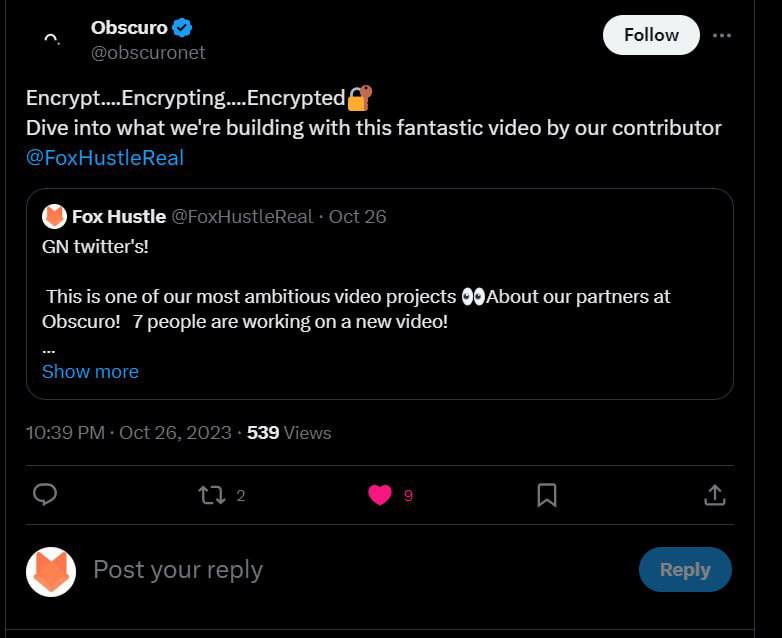The height and width of the screenshot is (638, 782).
Task: Bookmark this post
Action: [x=547, y=495]
